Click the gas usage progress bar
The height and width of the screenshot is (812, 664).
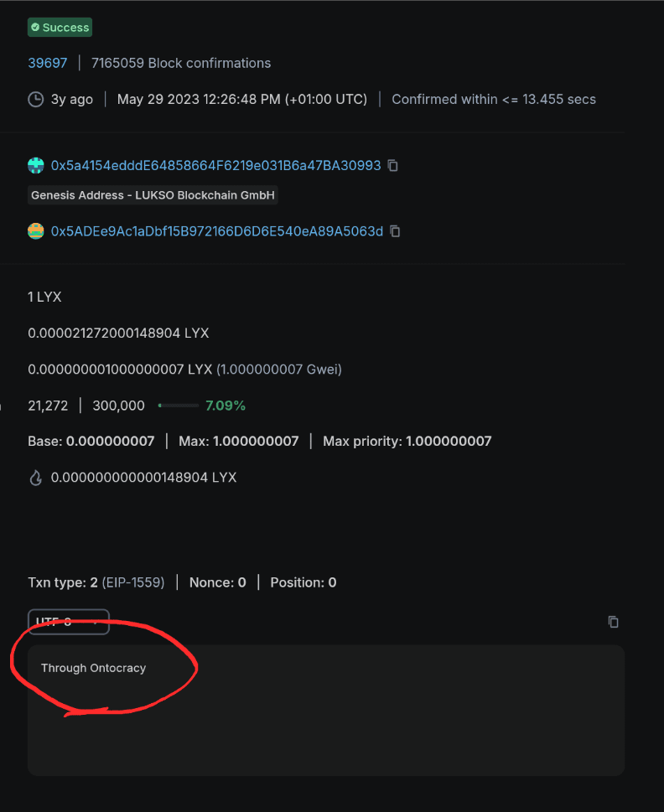click(179, 406)
